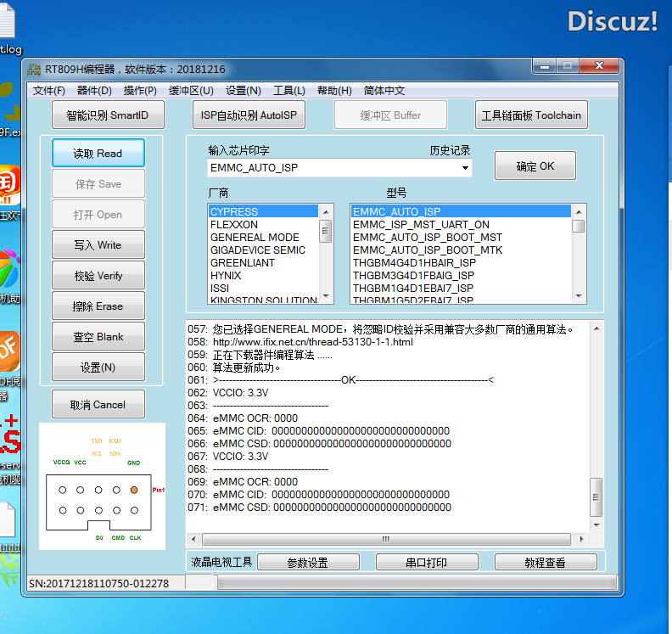Click the 读取 Read button
Viewport: 672px width, 634px height.
98,153
